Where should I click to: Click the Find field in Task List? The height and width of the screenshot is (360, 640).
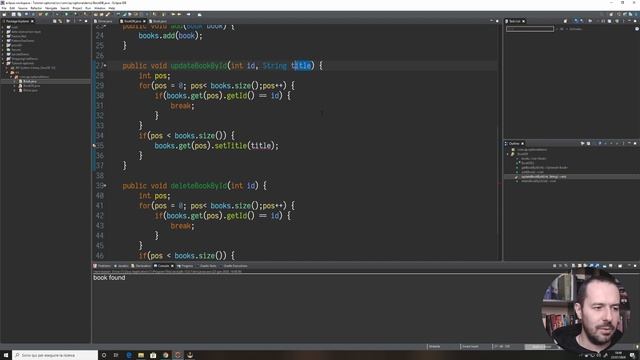click(x=530, y=29)
